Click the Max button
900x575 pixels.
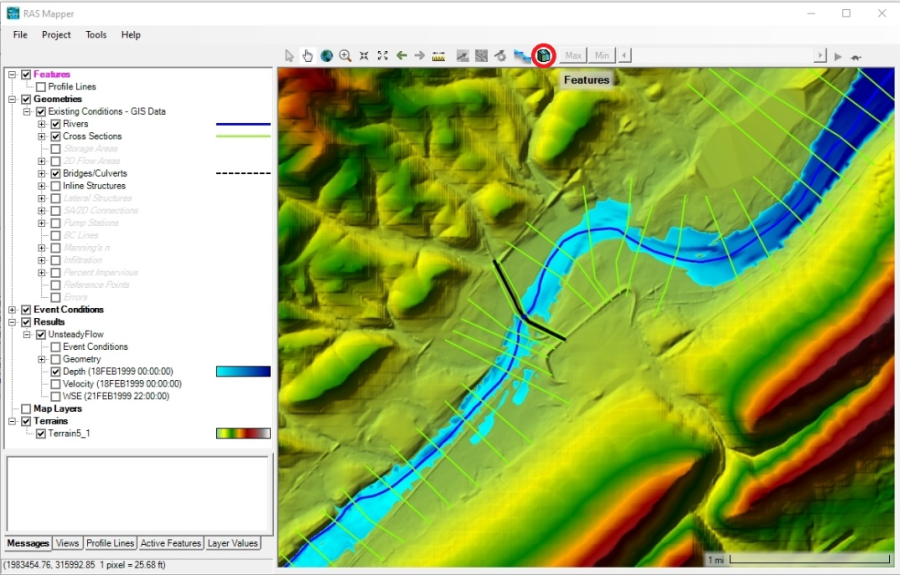[x=573, y=56]
